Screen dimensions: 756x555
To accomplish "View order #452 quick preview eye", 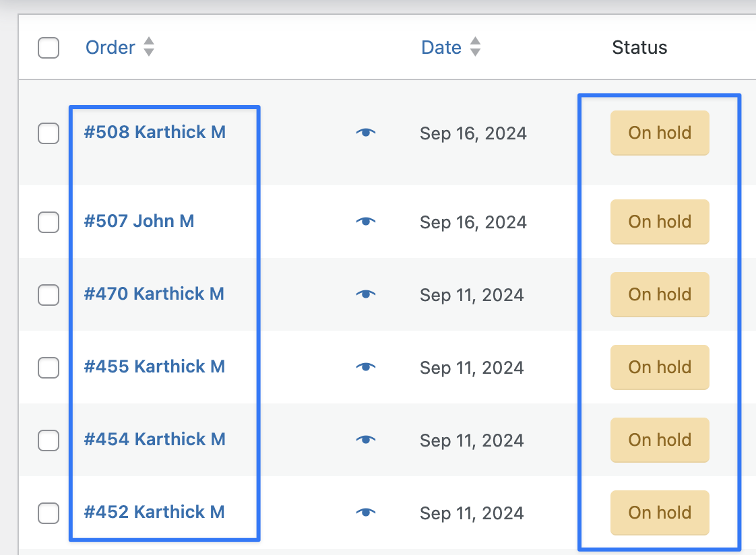I will coord(365,512).
